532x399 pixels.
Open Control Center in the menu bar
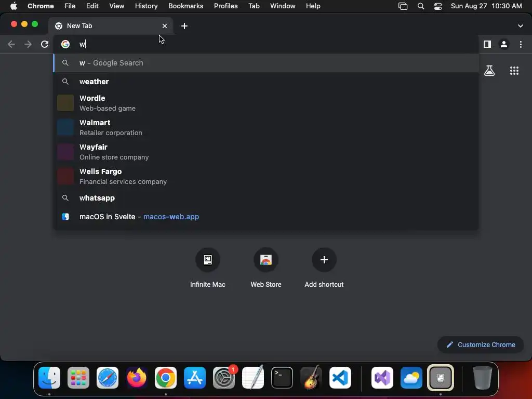(x=438, y=6)
